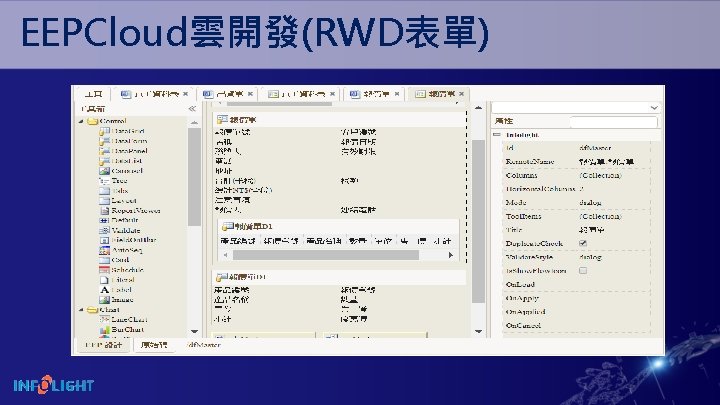The height and width of the screenshot is (405, 720).
Task: Click the toolbox scroll down arrow
Action: [194, 331]
